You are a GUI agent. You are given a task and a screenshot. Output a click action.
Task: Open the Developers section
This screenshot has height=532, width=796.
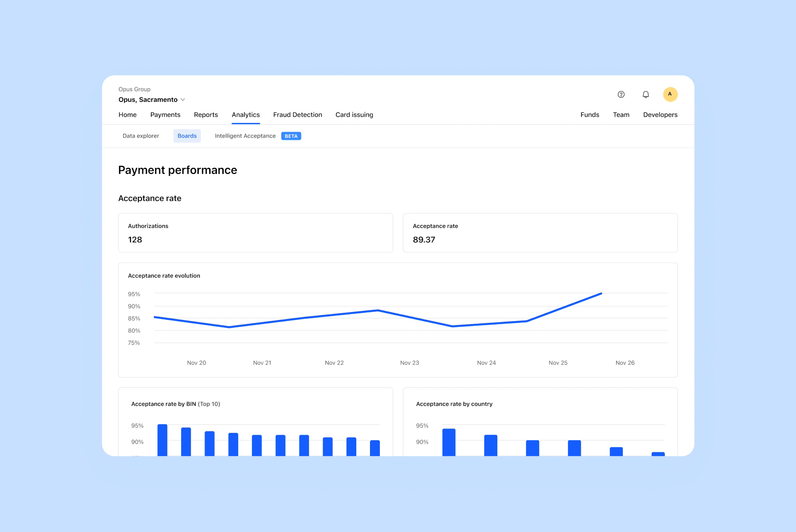(x=660, y=115)
